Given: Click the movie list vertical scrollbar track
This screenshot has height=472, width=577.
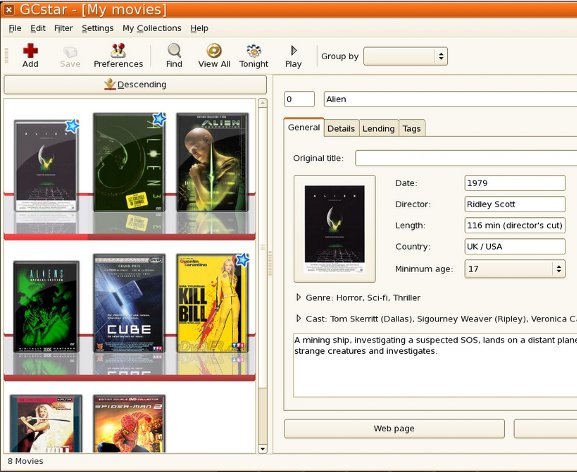Looking at the screenshot, I should click(262, 416).
